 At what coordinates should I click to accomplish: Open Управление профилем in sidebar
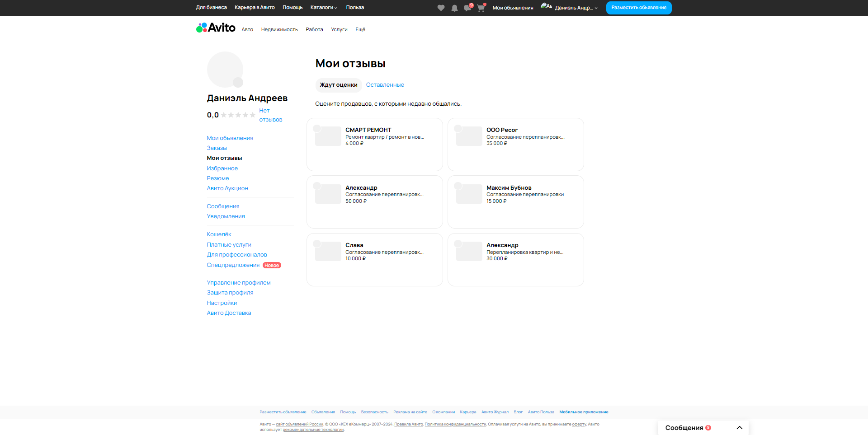tap(239, 283)
